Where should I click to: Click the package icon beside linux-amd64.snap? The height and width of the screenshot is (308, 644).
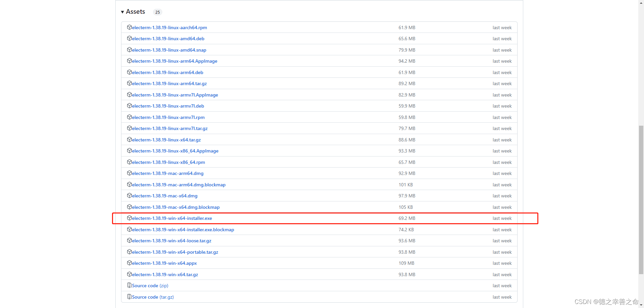[x=129, y=50]
